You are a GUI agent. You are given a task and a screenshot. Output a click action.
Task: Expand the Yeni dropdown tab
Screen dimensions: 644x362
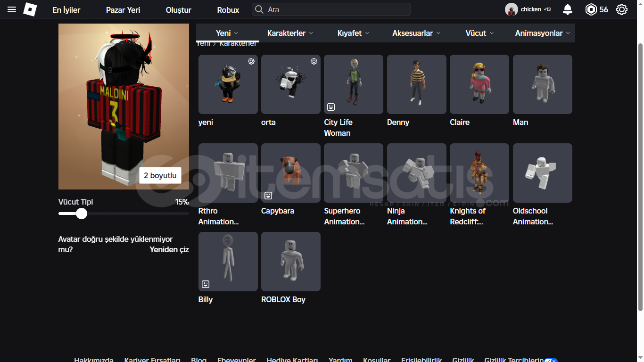pyautogui.click(x=227, y=33)
